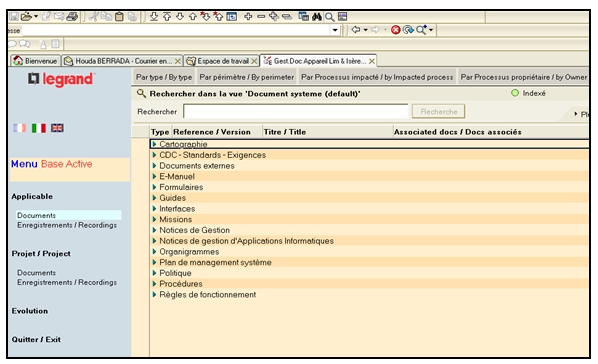Click the Collapse minus toolbar icon
The width and height of the screenshot is (598, 364).
click(261, 16)
